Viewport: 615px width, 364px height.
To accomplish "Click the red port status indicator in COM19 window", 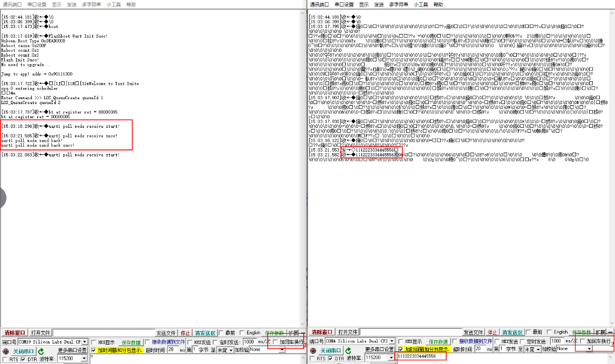I will (5, 351).
